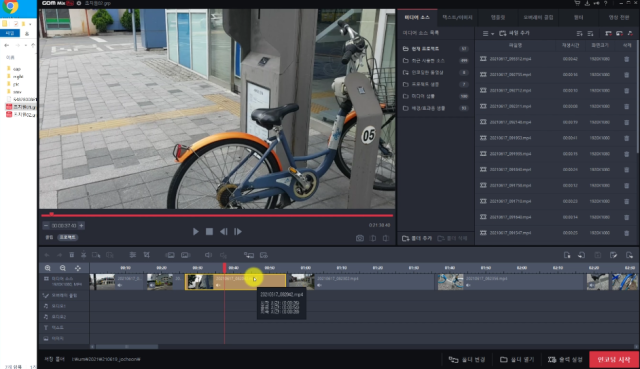Click the red timeline playhead marker
Image resolution: width=640 pixels, height=369 pixels.
[x=224, y=267]
